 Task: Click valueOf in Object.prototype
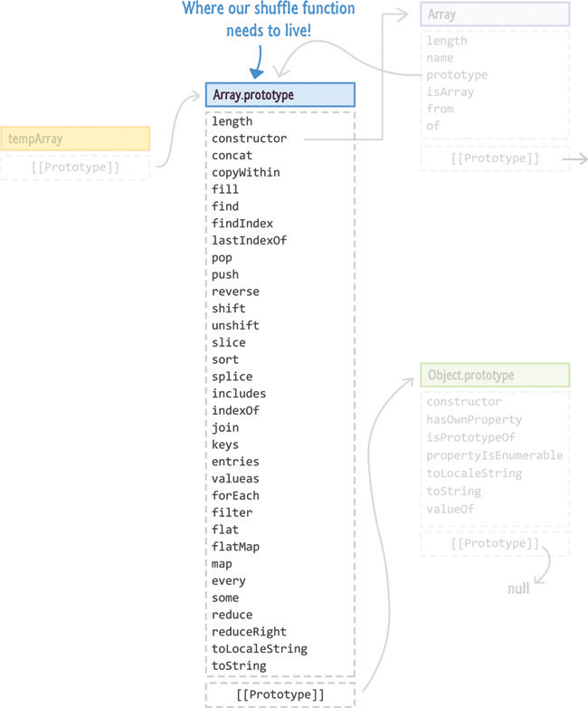click(x=450, y=509)
